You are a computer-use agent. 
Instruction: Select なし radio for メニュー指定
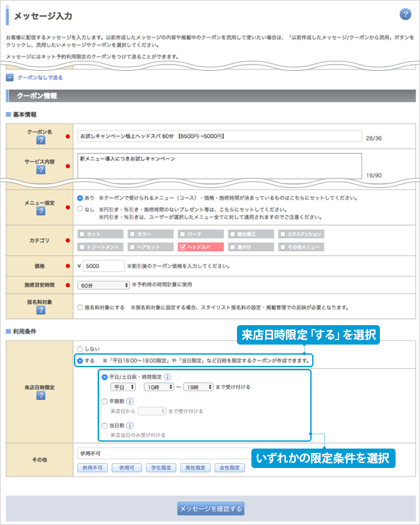click(80, 209)
